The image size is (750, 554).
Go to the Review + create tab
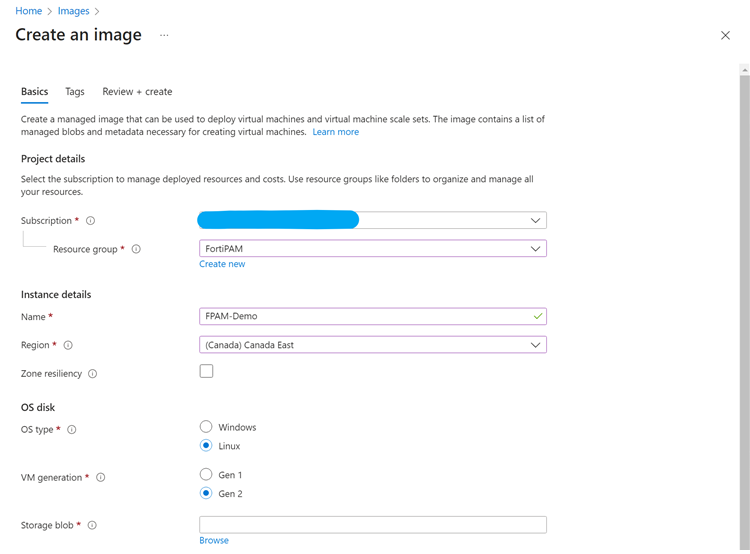tap(137, 92)
